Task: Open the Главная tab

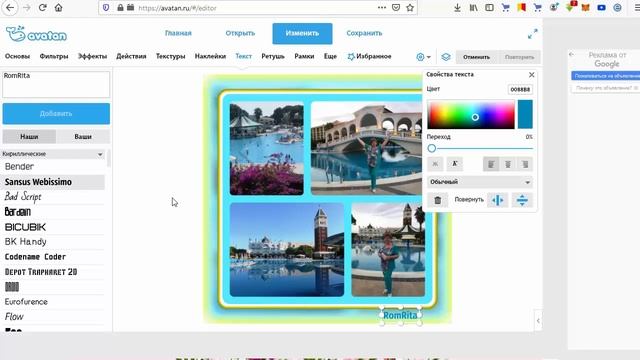Action: (178, 33)
